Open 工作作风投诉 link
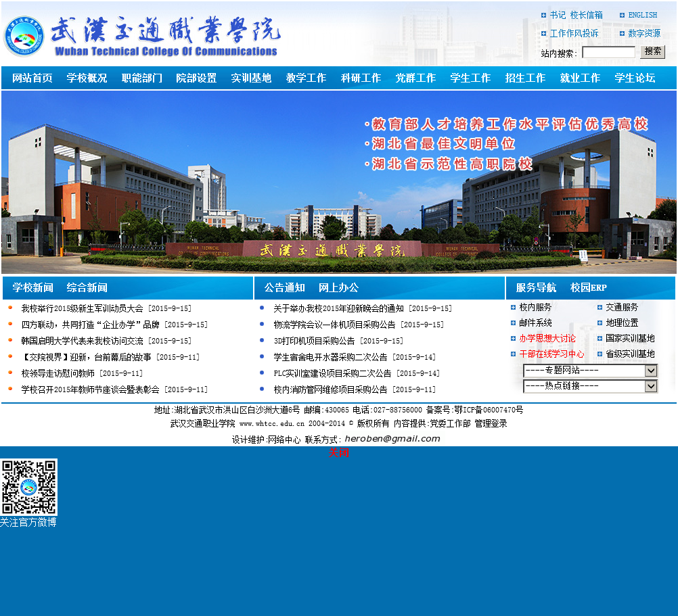 pos(574,33)
